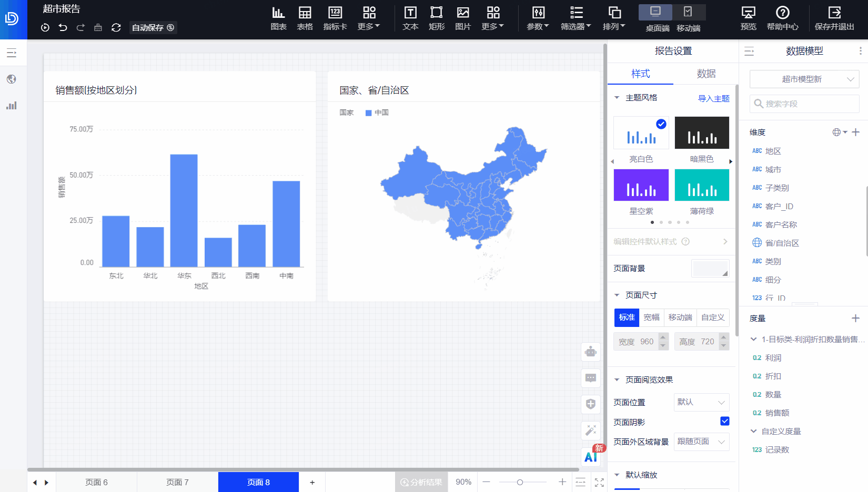The image size is (868, 492).
Task: Select the 星空紫 theme swatch
Action: (x=641, y=185)
